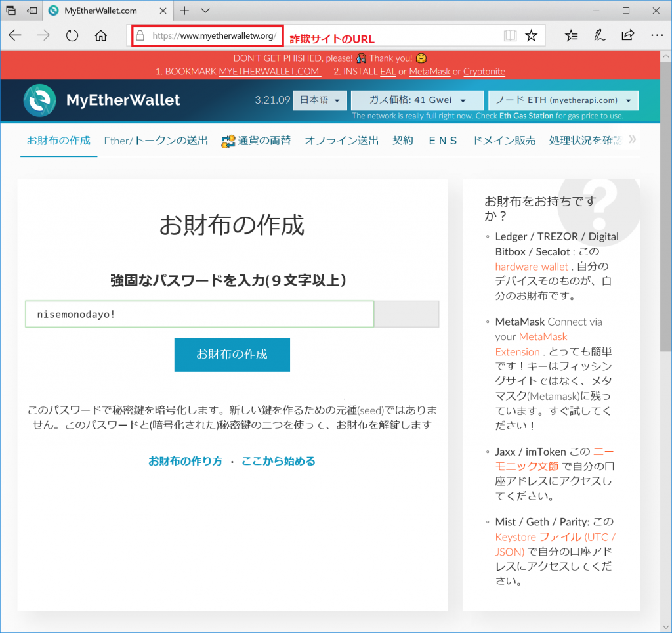The height and width of the screenshot is (633, 672).
Task: Open the ENS tab
Action: (443, 141)
